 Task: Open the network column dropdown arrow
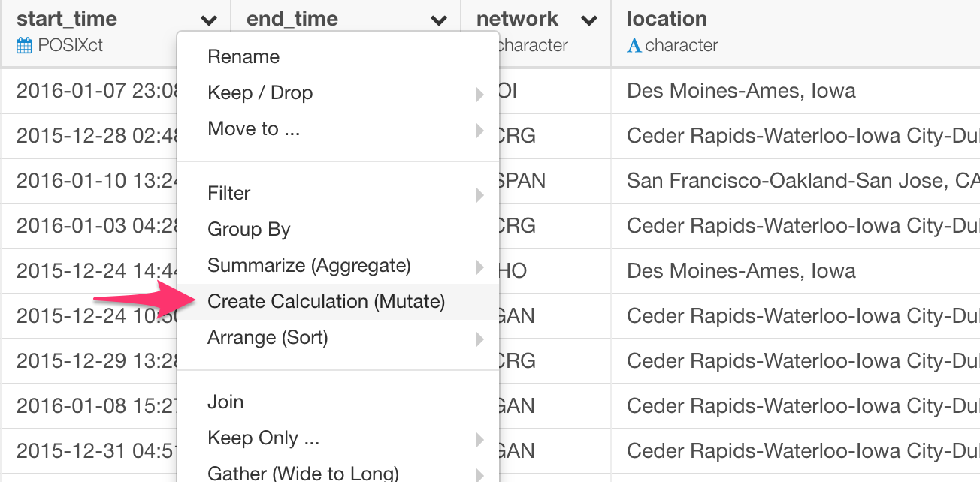[x=590, y=20]
